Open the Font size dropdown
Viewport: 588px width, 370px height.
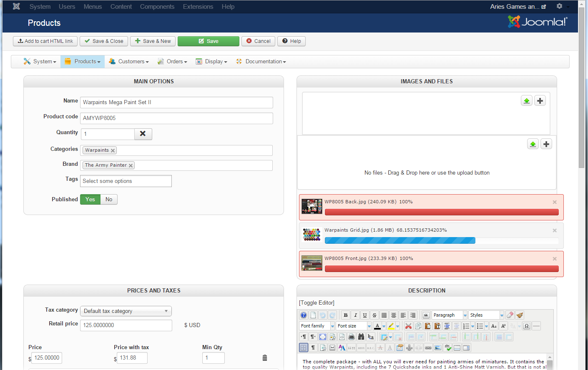pyautogui.click(x=354, y=326)
